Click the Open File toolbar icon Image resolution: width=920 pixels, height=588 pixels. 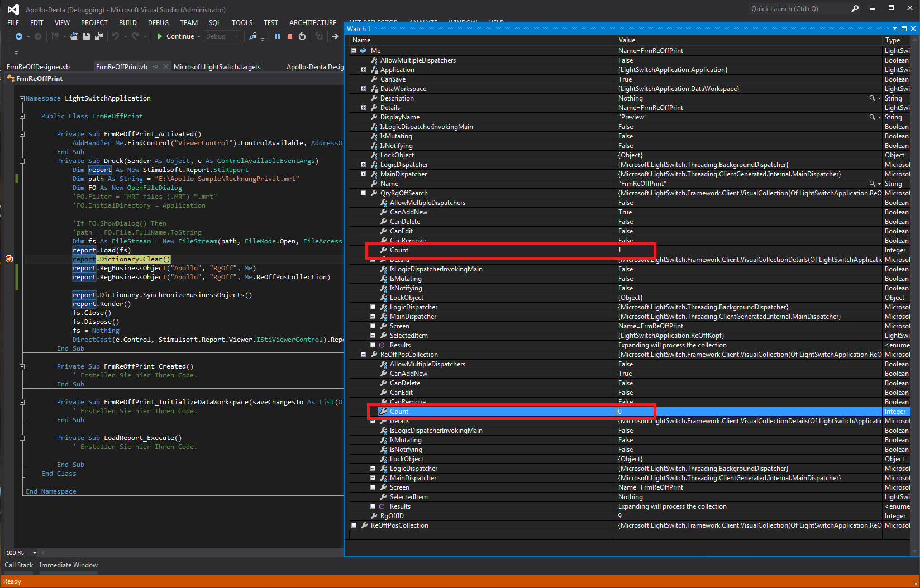74,36
